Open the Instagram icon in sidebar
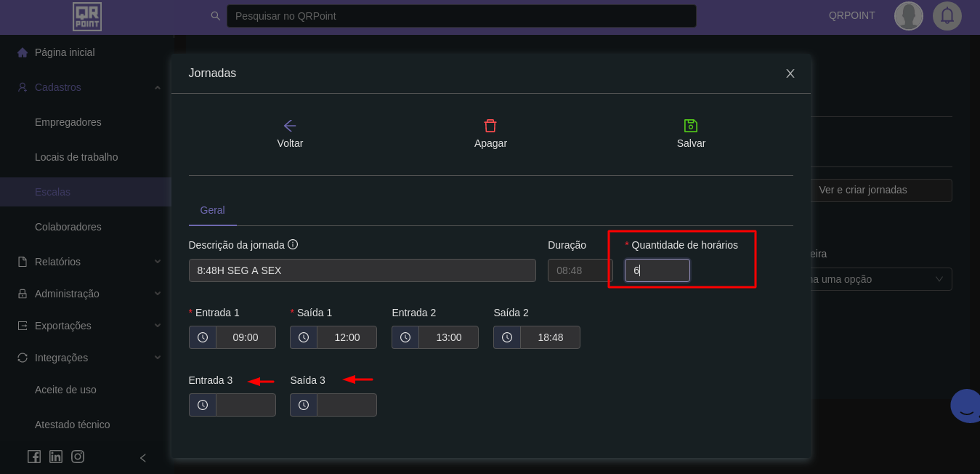Viewport: 980px width, 474px height. click(x=78, y=457)
